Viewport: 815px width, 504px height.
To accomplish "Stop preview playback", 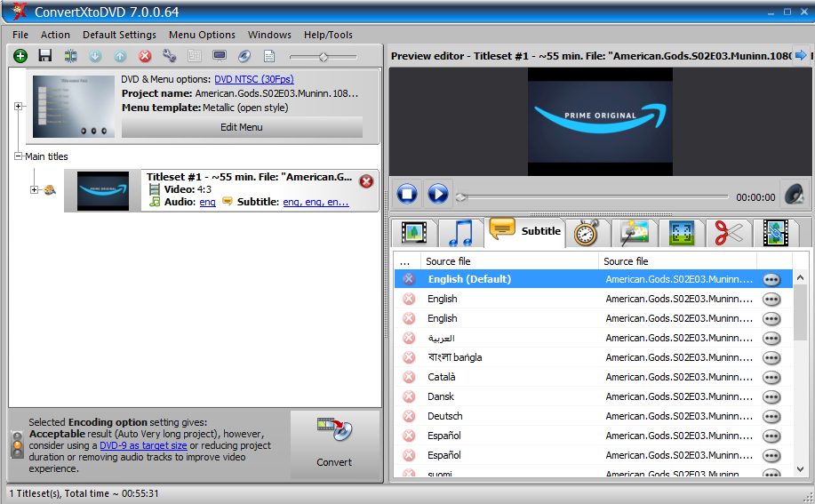I will pyautogui.click(x=407, y=195).
